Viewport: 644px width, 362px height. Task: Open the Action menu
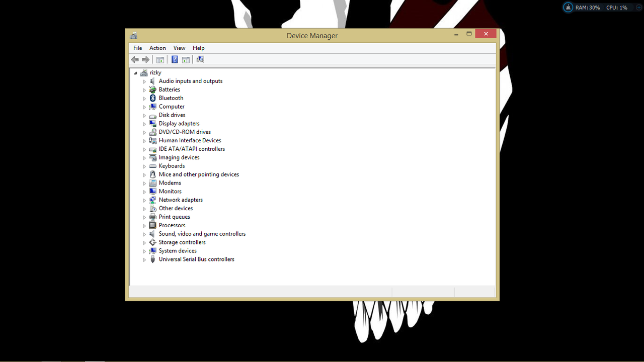click(x=157, y=48)
